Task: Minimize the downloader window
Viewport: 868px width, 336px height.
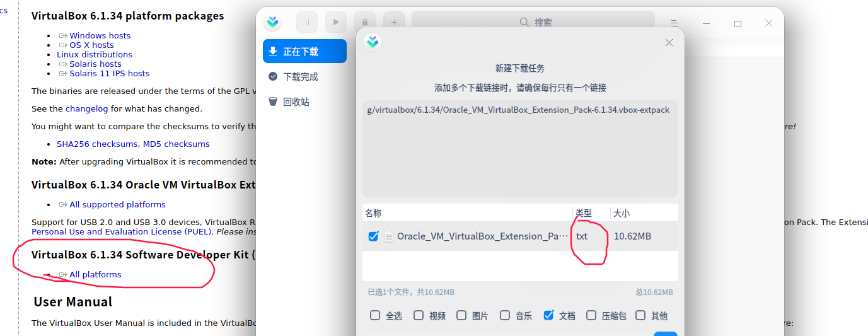Action: coord(707,23)
